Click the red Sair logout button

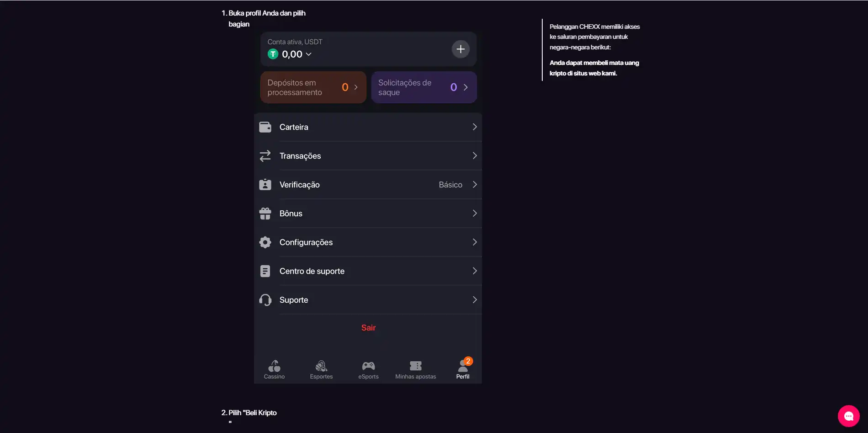coord(368,328)
